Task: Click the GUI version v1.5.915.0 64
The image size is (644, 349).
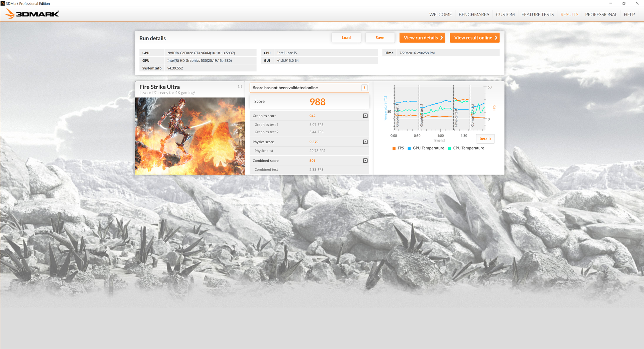Action: [x=326, y=60]
